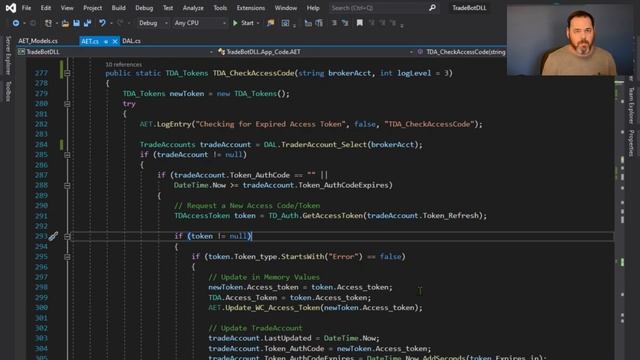640x360 pixels.
Task: Open the Edit menu
Action: pyautogui.click(x=46, y=8)
